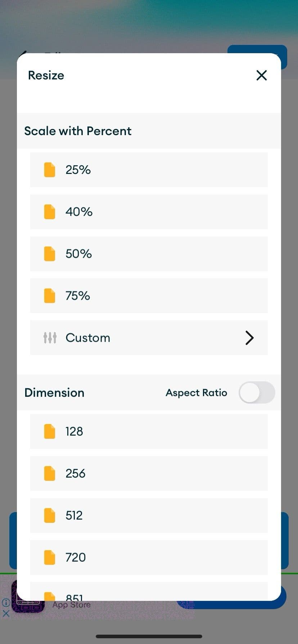Select the 40% scale row
Image resolution: width=298 pixels, height=644 pixels.
(x=149, y=212)
